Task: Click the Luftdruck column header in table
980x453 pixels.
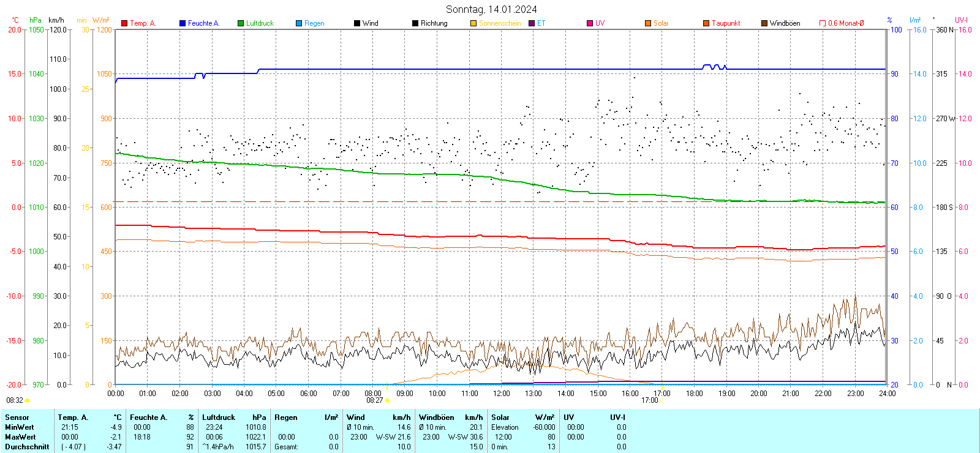Action: click(219, 417)
